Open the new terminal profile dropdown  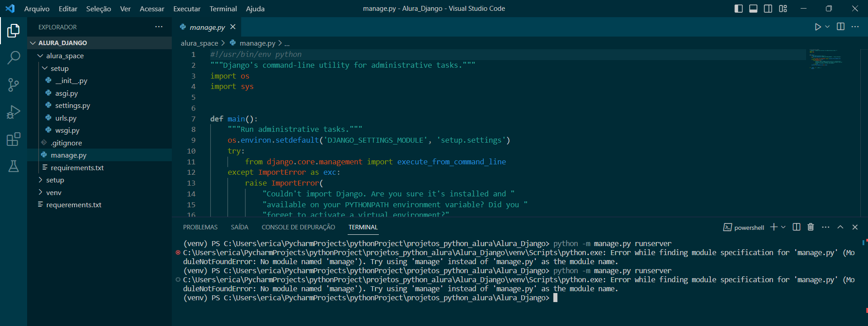pos(783,227)
